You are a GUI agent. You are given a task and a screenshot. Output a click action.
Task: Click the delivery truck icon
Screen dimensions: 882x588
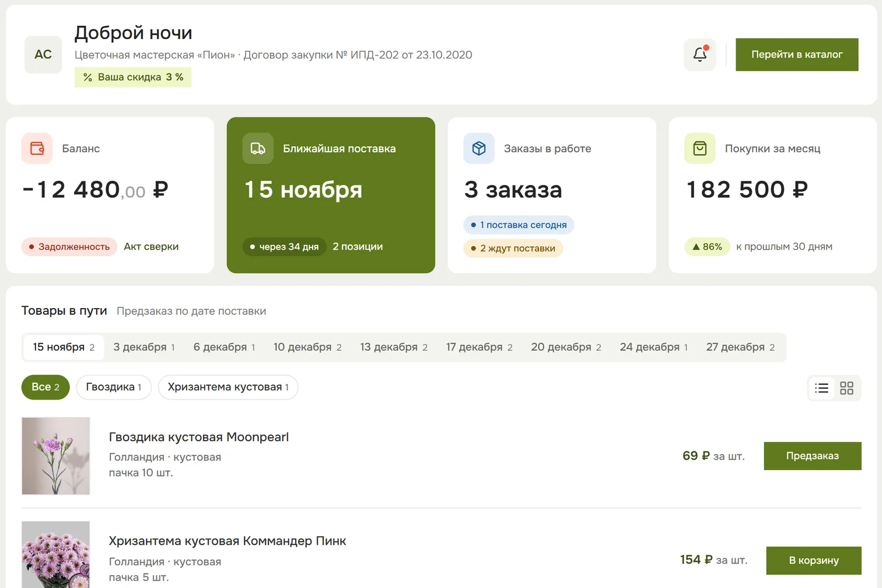point(258,148)
